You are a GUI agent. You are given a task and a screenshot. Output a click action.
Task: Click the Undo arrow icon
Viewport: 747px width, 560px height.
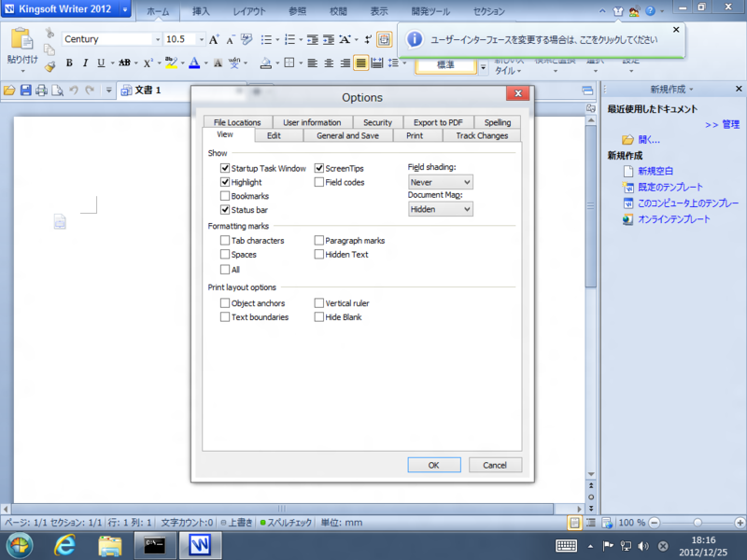pyautogui.click(x=74, y=90)
